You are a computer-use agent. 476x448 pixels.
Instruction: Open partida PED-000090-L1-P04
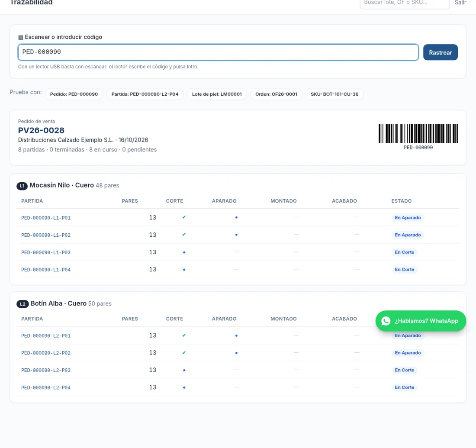[46, 270]
